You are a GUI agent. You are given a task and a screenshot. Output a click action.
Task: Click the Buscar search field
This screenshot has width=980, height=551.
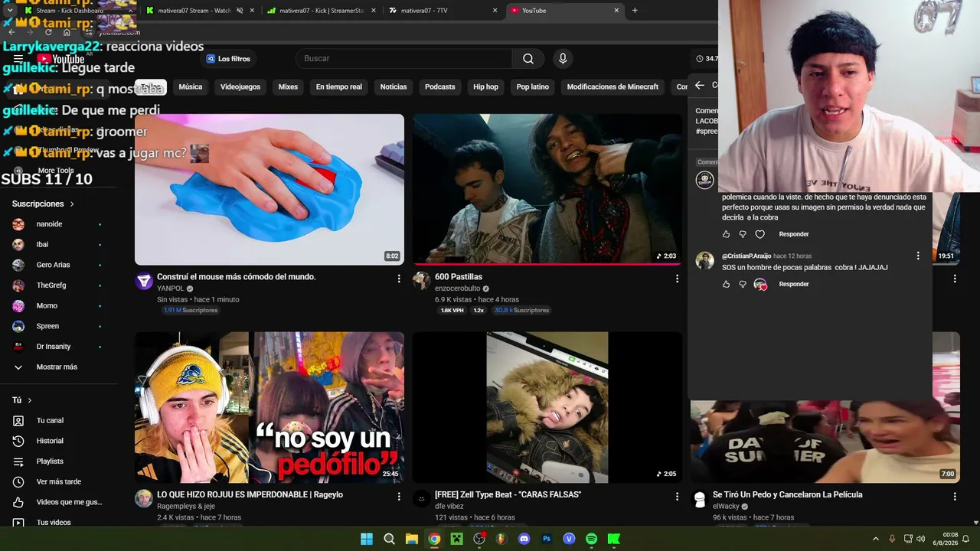coord(403,59)
